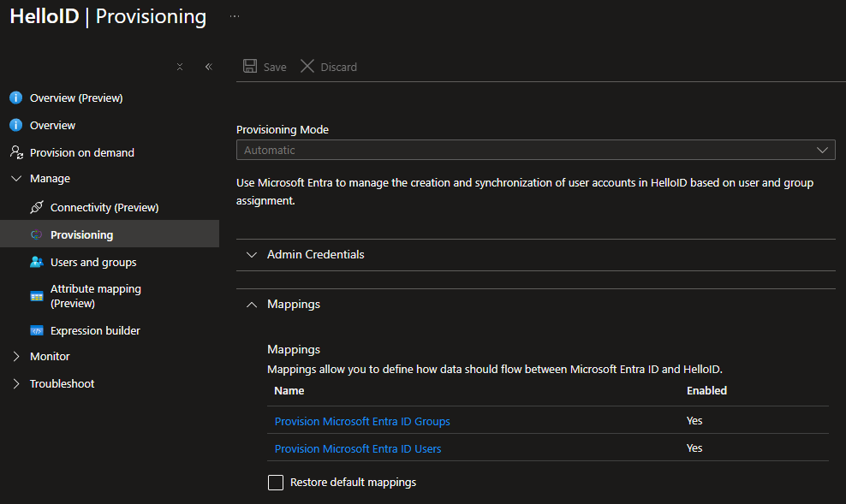
Task: Open Provision Microsoft Entra ID Groups link
Action: [362, 421]
